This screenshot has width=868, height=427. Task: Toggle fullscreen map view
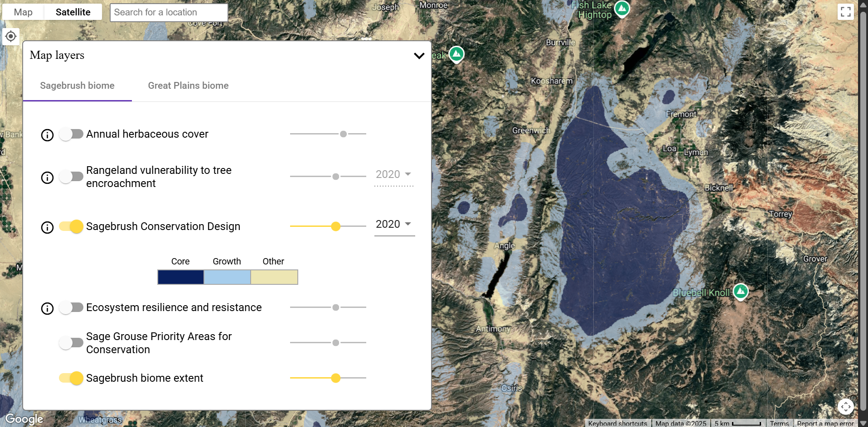pyautogui.click(x=845, y=12)
